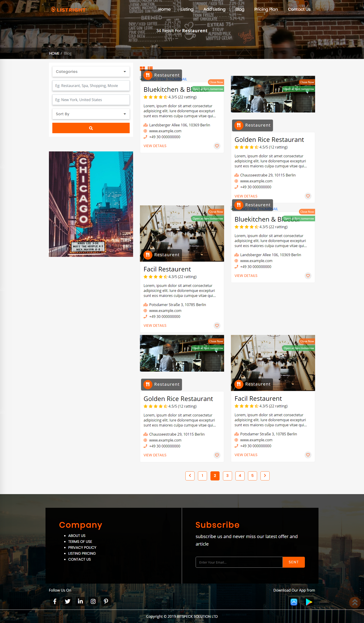Open the Sort By dropdown
This screenshot has width=364, height=623.
(x=91, y=114)
